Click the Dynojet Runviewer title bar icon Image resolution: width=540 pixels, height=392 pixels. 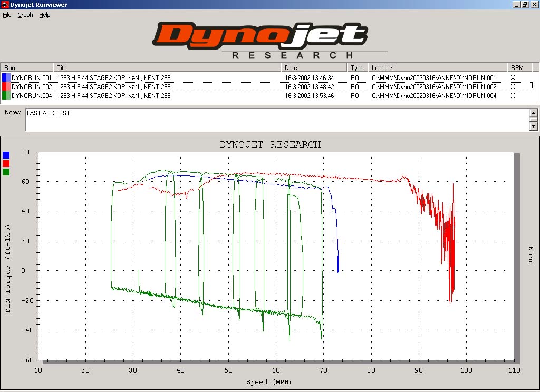pyautogui.click(x=5, y=4)
